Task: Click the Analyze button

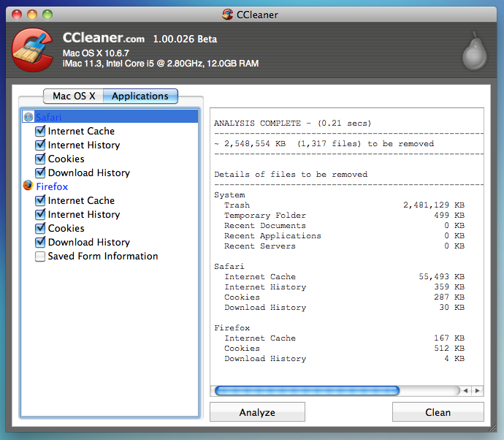Action: (x=257, y=412)
